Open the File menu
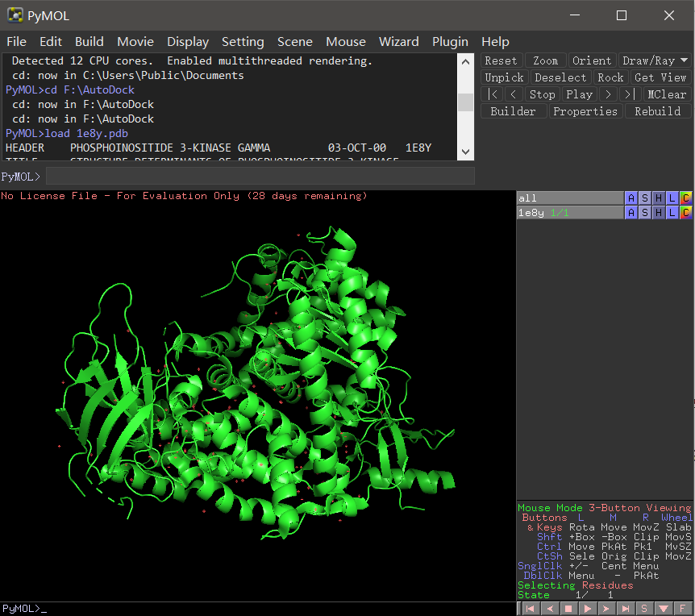The height and width of the screenshot is (616, 695). (16, 42)
